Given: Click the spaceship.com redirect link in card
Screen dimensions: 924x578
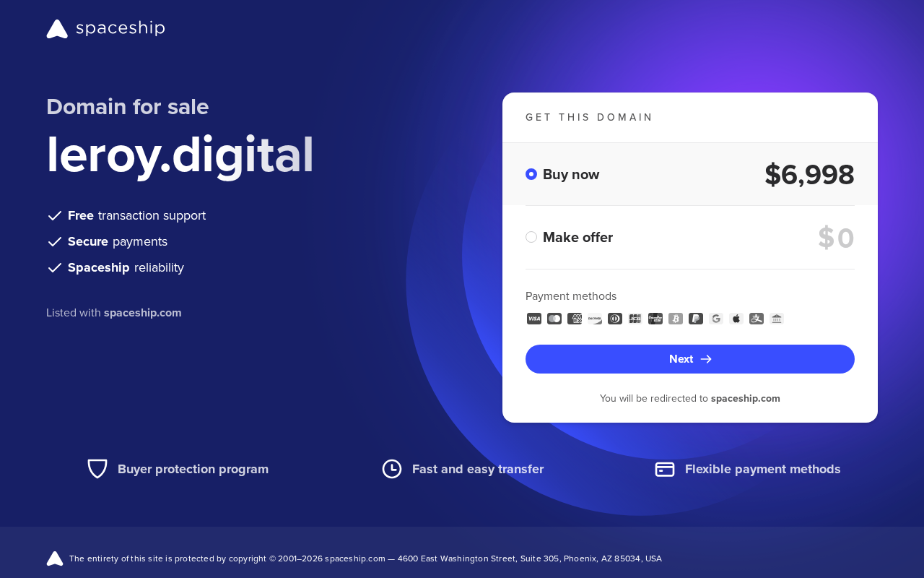Looking at the screenshot, I should click(746, 398).
